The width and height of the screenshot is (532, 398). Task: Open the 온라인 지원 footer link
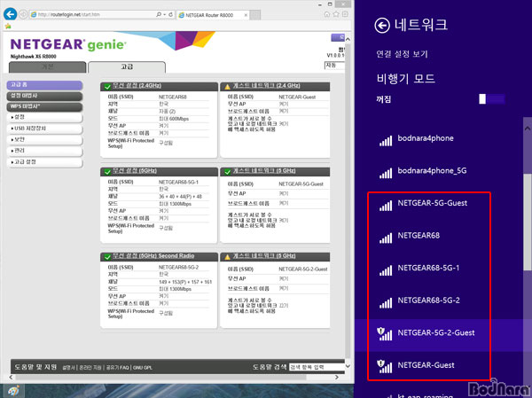coord(90,368)
